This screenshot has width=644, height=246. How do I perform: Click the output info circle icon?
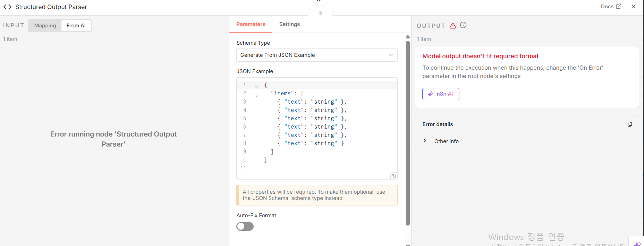click(x=463, y=25)
